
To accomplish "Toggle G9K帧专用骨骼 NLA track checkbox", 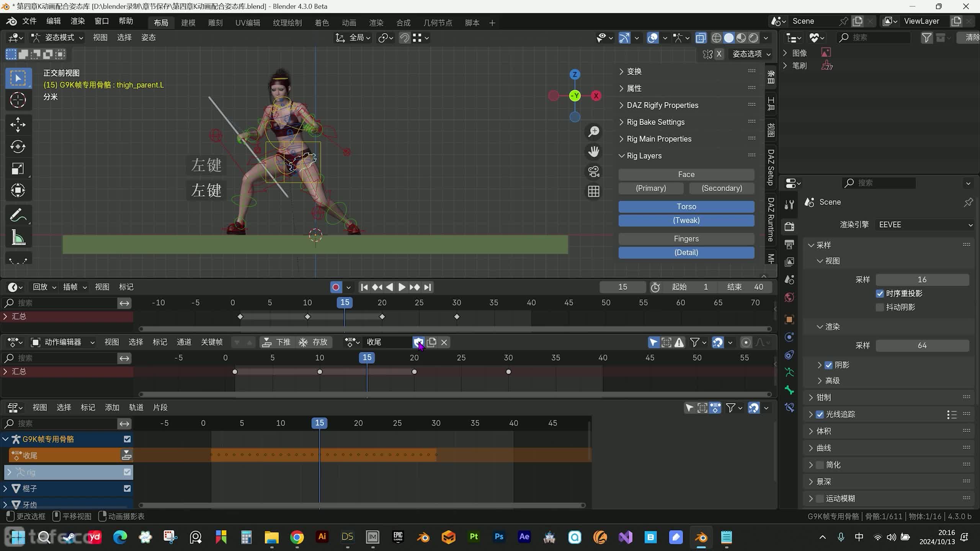I will tap(127, 439).
